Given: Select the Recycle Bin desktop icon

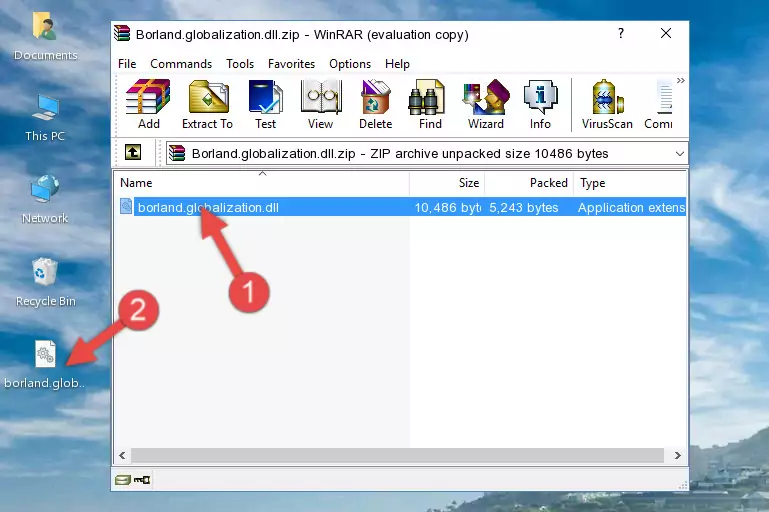Looking at the screenshot, I should click(45, 282).
